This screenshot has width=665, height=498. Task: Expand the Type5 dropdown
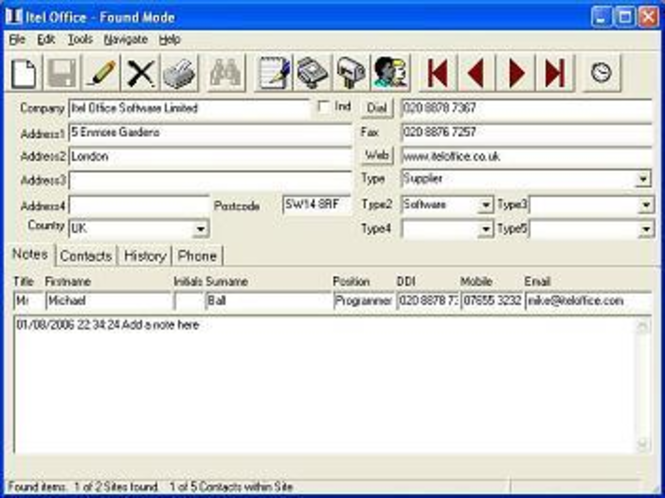(x=646, y=229)
